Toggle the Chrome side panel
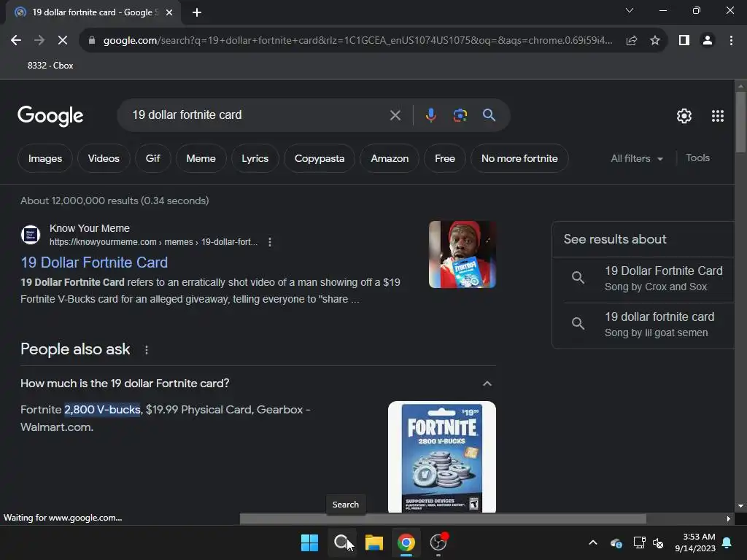 point(684,41)
